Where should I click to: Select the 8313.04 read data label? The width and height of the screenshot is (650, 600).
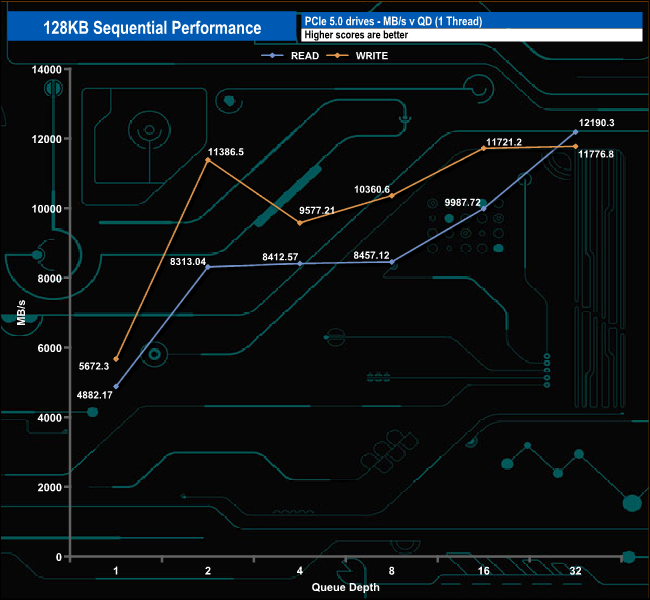tap(188, 262)
